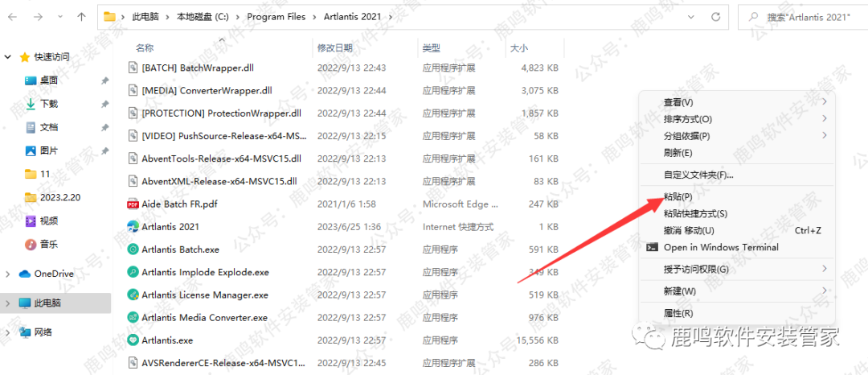Viewport: 868px width, 375px height.
Task: Click the Artlantis 2021 internet shortcut icon
Action: click(133, 227)
